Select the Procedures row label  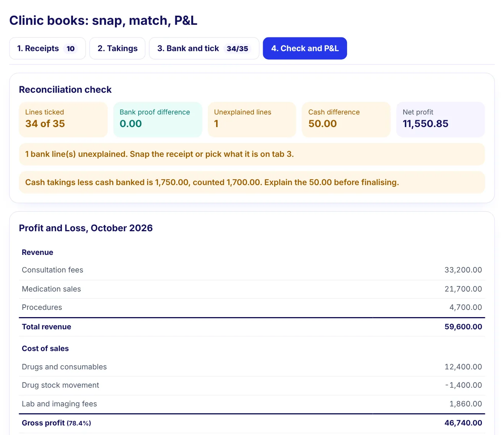[x=42, y=308]
